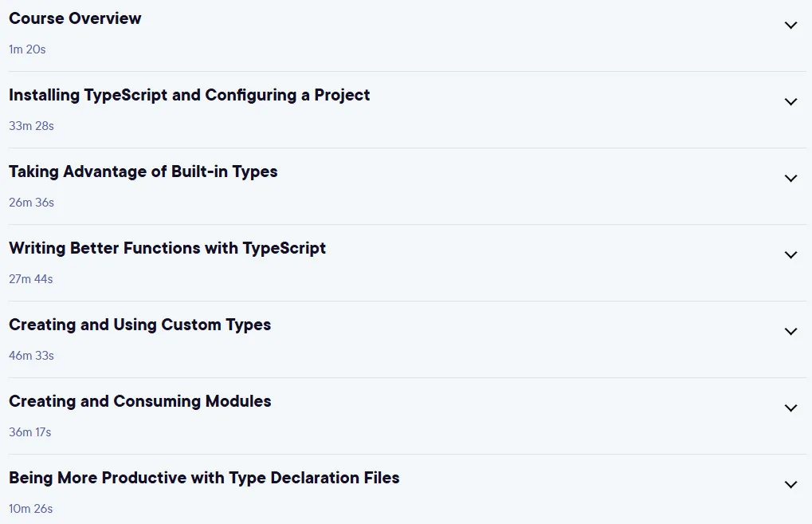Click the 26m 36s duration text
The height and width of the screenshot is (524, 812).
point(31,203)
